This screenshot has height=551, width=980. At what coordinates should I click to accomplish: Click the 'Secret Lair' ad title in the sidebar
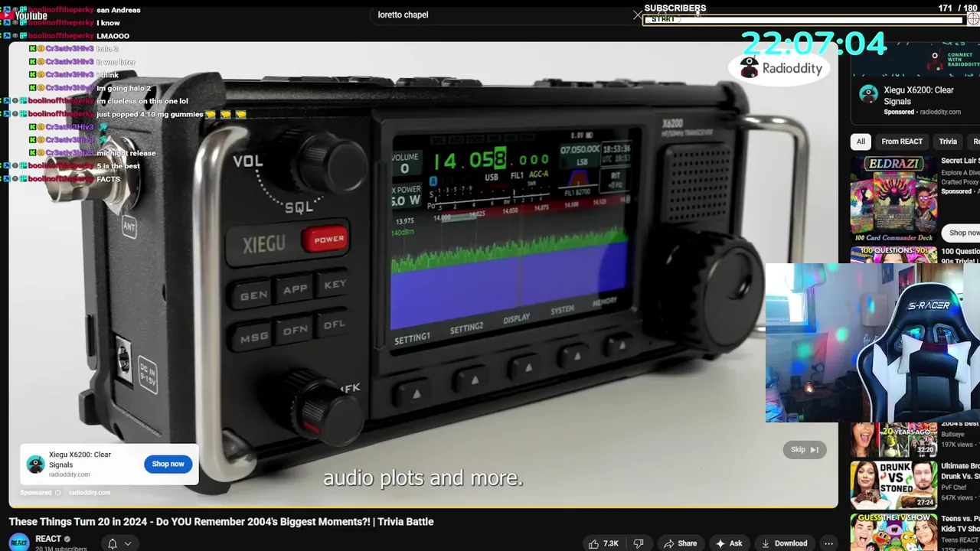tap(960, 161)
